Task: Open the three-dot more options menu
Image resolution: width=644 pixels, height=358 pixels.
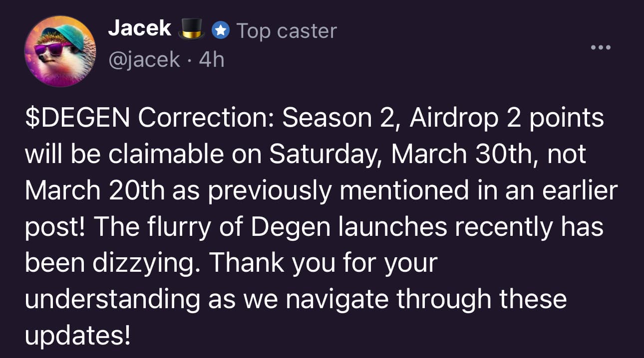Action: click(601, 48)
